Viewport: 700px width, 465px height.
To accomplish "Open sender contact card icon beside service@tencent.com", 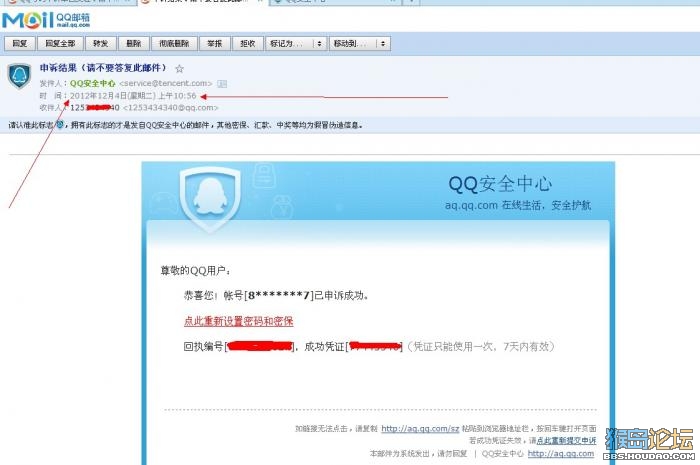I will [222, 83].
